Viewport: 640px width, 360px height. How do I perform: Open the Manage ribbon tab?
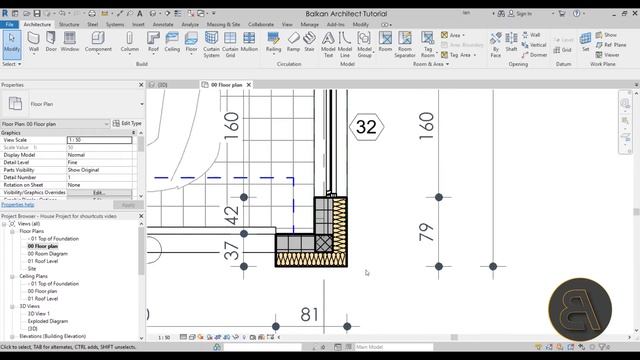coord(309,24)
